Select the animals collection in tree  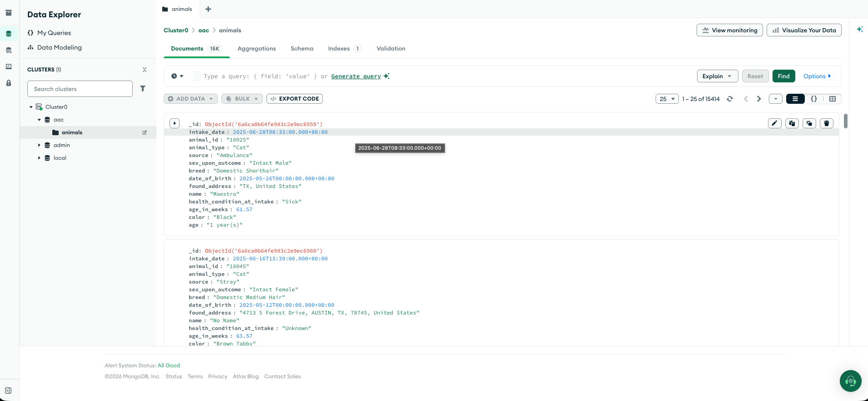pos(88,132)
